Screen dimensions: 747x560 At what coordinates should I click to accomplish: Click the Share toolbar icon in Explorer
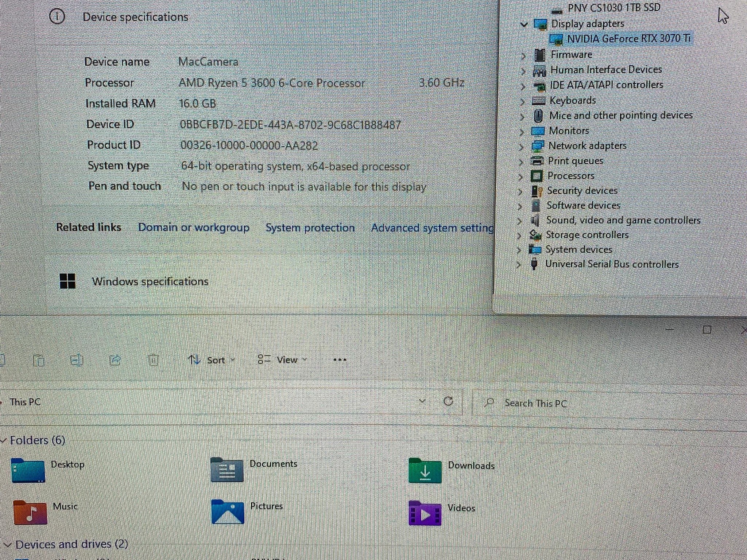pos(115,360)
